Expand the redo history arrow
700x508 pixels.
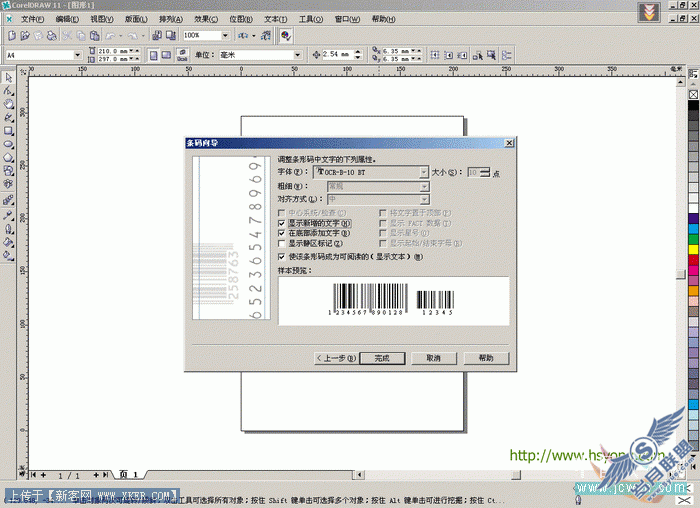pos(143,36)
